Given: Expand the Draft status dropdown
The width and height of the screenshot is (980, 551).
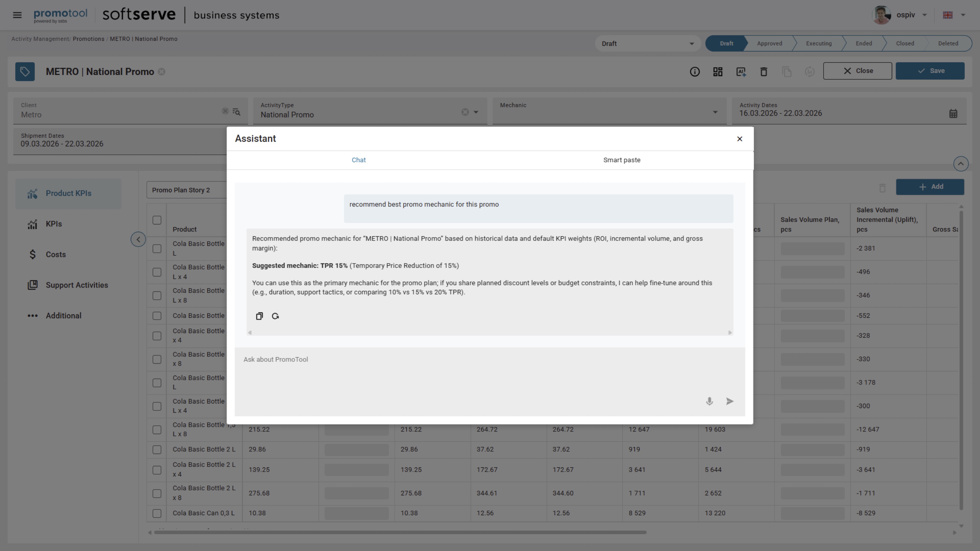Looking at the screenshot, I should [x=691, y=44].
